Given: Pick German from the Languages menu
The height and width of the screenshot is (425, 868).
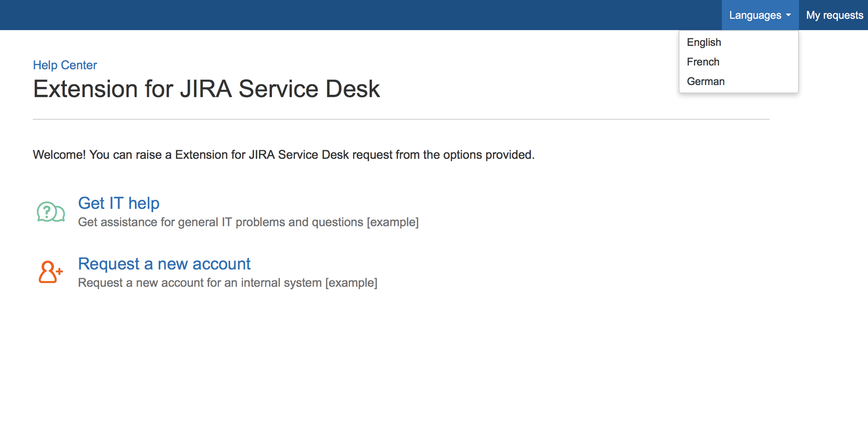Looking at the screenshot, I should click(x=738, y=81).
